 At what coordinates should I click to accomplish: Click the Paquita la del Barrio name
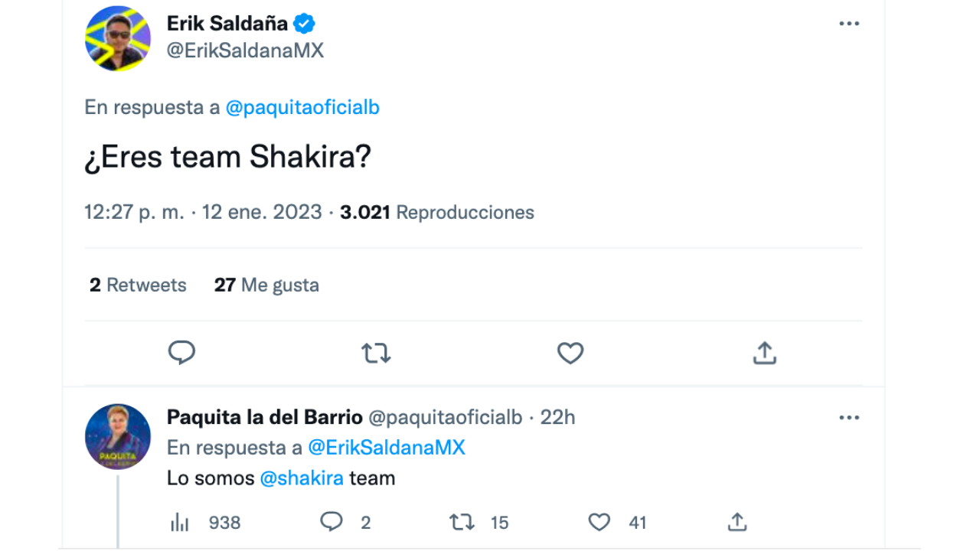click(x=264, y=417)
